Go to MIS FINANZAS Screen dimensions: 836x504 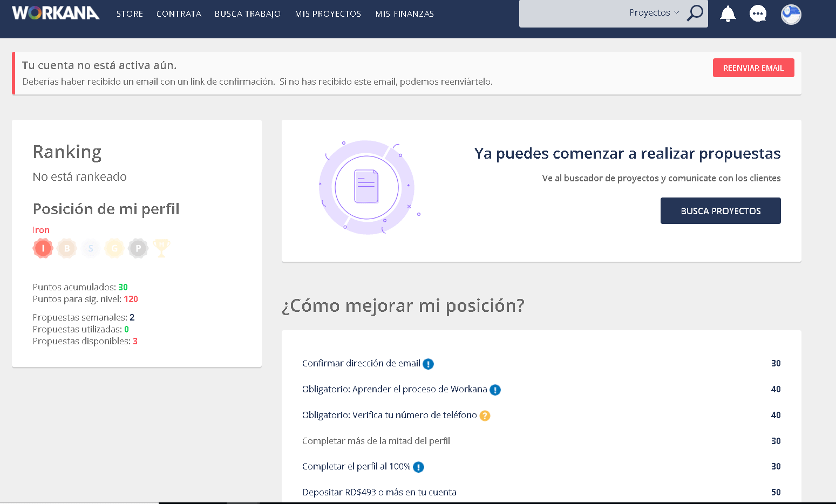[404, 13]
